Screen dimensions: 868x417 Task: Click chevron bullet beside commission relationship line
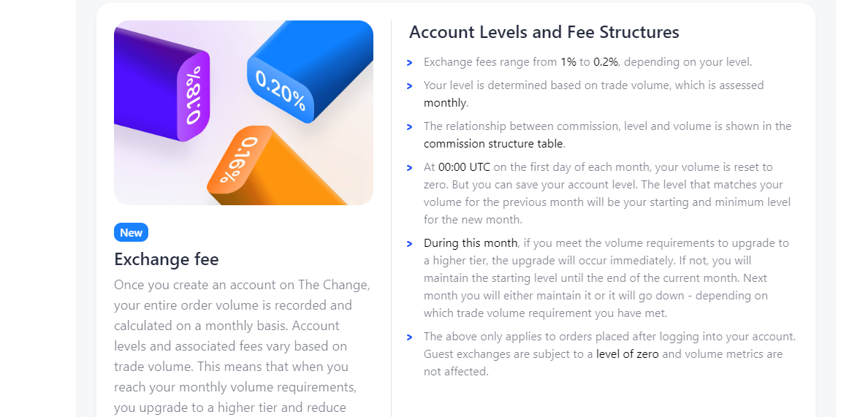pyautogui.click(x=410, y=126)
